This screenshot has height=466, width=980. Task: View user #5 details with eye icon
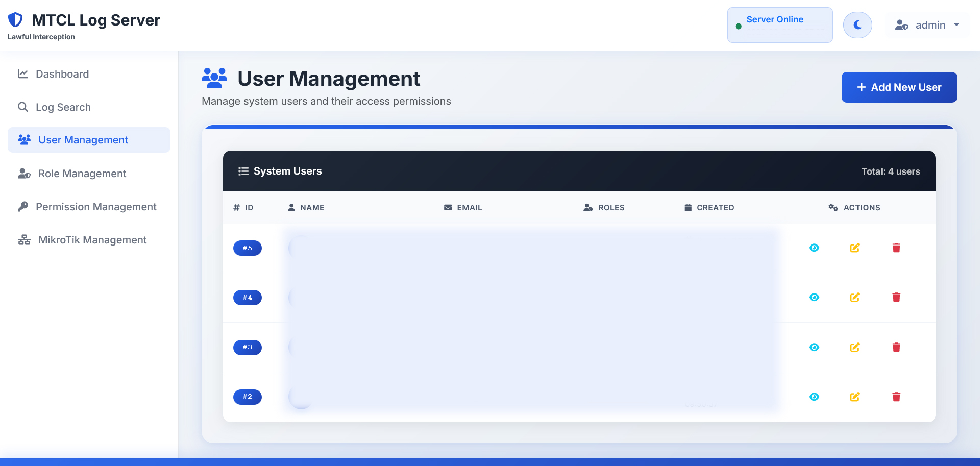pyautogui.click(x=814, y=248)
